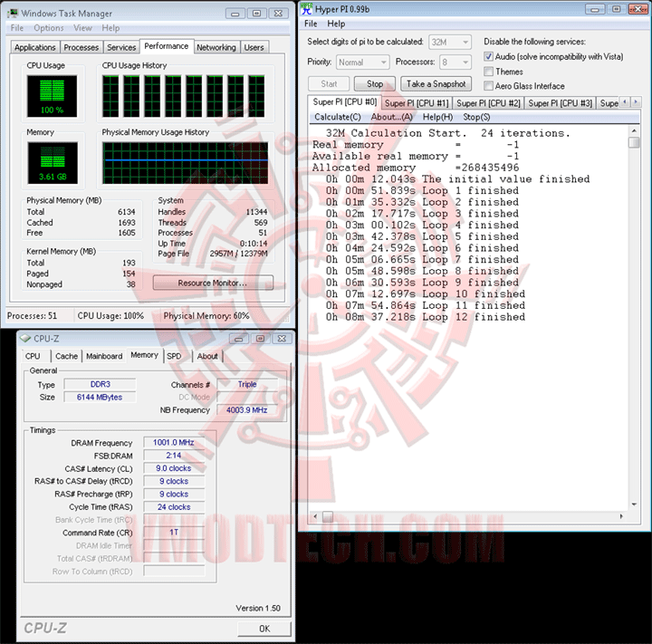Click horizontal scrollbar right arrow in Hyper PI

(x=621, y=516)
